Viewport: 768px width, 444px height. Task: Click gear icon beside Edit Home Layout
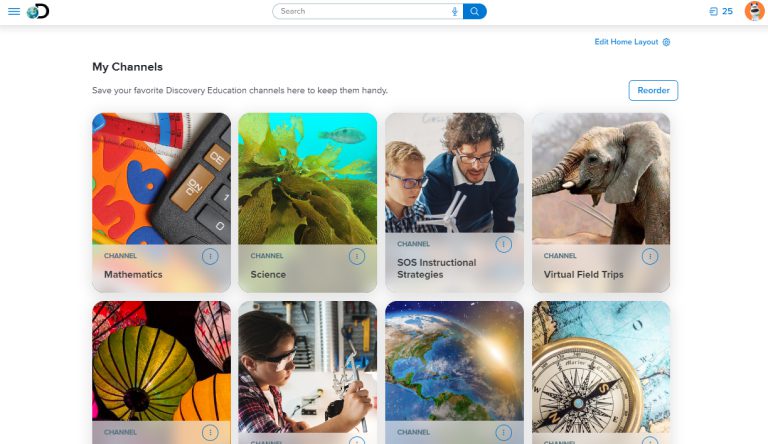point(666,42)
